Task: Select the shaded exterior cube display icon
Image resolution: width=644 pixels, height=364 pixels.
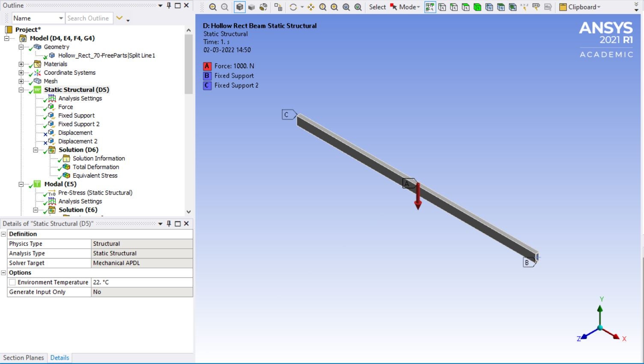Action: [240, 7]
